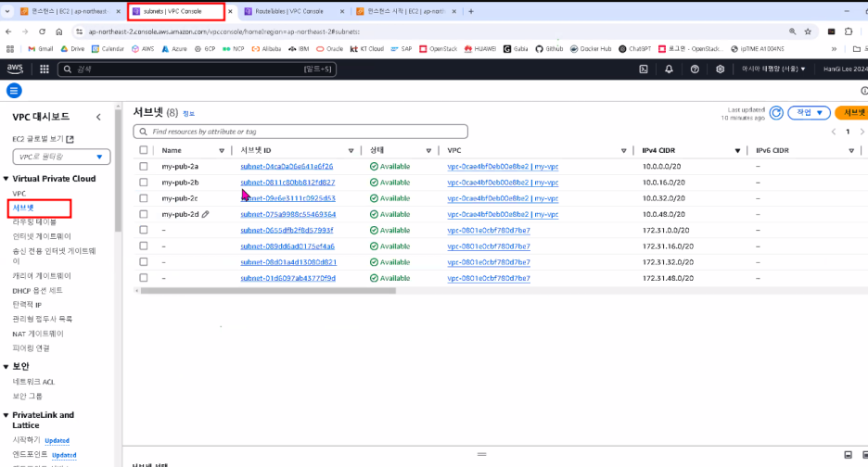Viewport: 868px width, 467px height.
Task: Reload the browser page
Action: pyautogui.click(x=42, y=32)
